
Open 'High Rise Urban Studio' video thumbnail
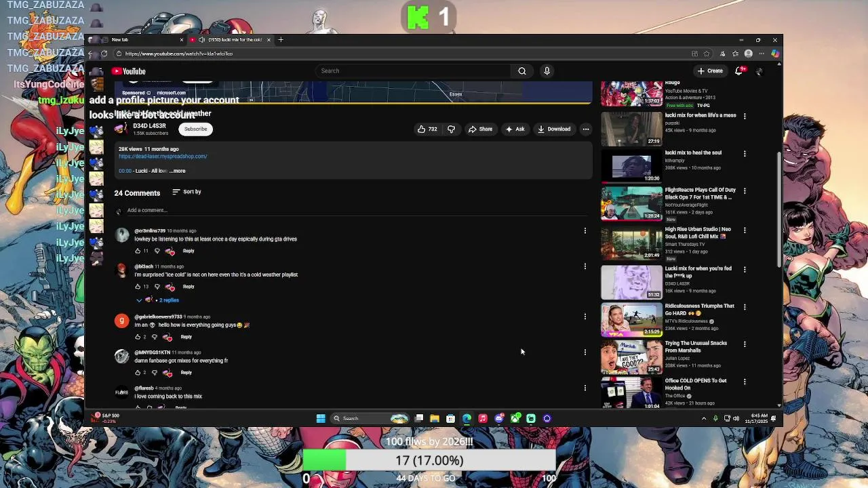tap(631, 243)
